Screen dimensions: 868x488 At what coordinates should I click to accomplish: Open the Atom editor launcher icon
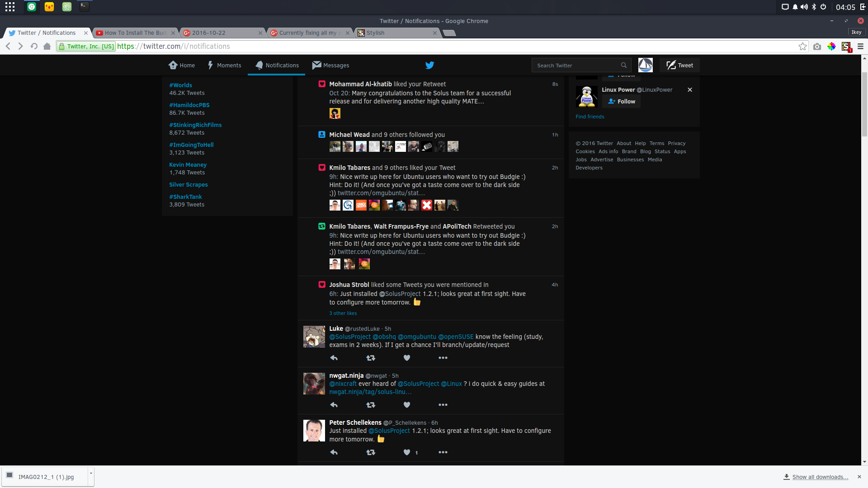67,7
